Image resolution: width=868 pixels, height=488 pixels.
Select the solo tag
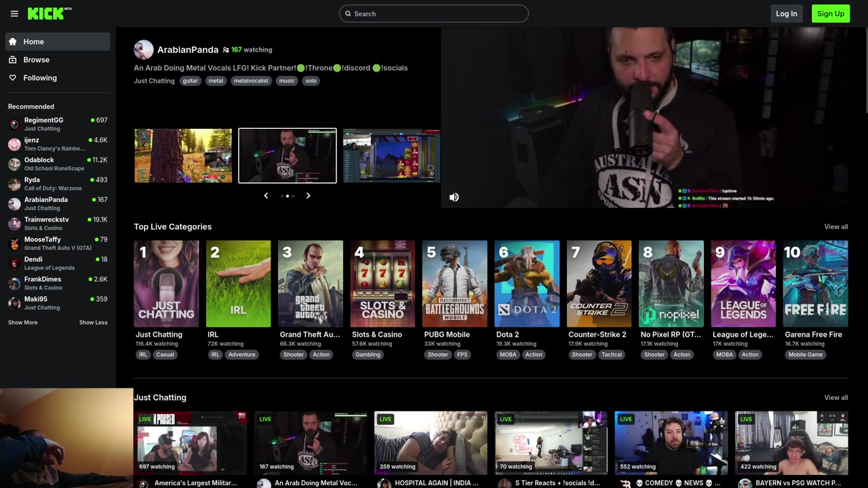311,81
